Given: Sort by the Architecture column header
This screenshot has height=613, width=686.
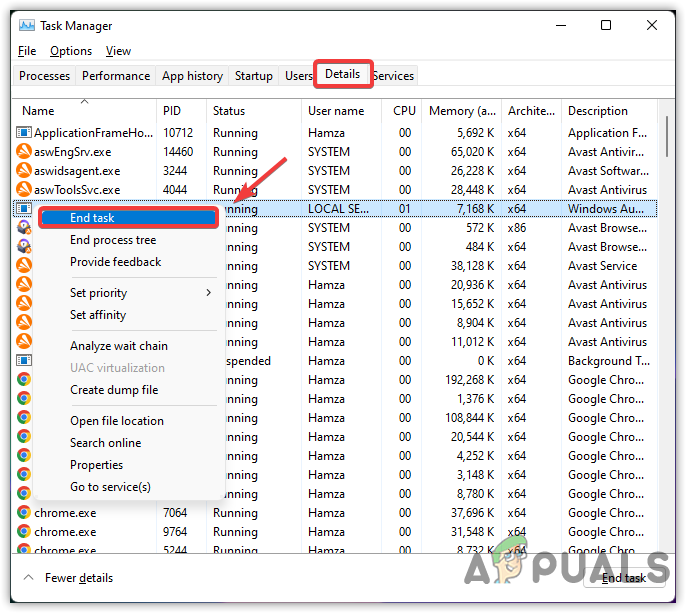Looking at the screenshot, I should pyautogui.click(x=531, y=111).
